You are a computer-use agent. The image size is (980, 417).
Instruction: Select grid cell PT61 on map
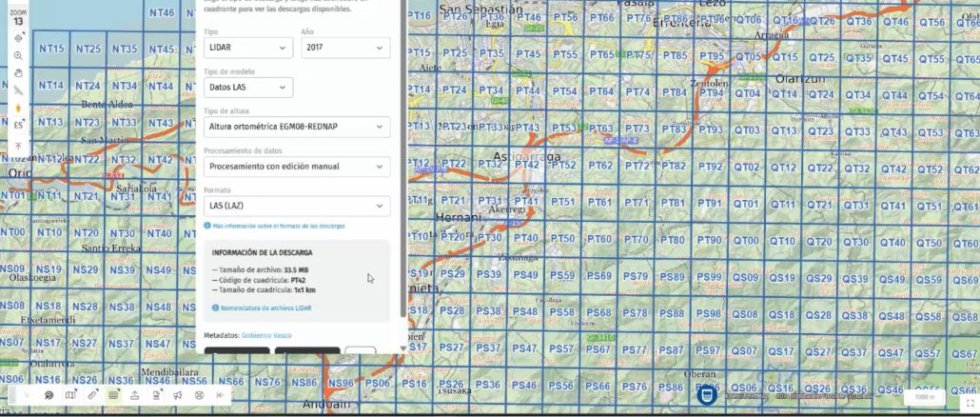[x=599, y=203]
